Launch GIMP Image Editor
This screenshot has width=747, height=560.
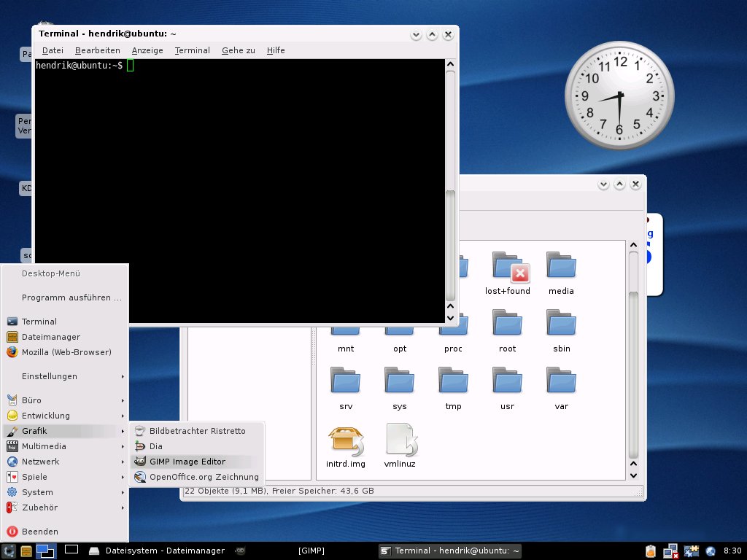(x=197, y=462)
